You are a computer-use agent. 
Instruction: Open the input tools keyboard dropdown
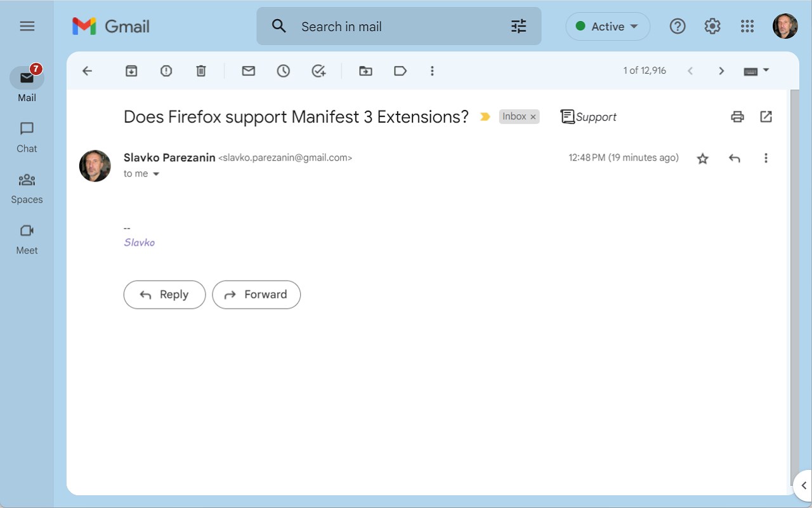click(x=756, y=71)
